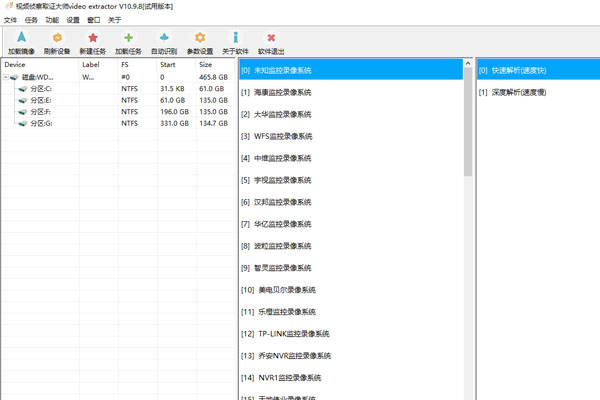
Task: Select [10] 美电贝尔录像系统
Action: point(351,290)
